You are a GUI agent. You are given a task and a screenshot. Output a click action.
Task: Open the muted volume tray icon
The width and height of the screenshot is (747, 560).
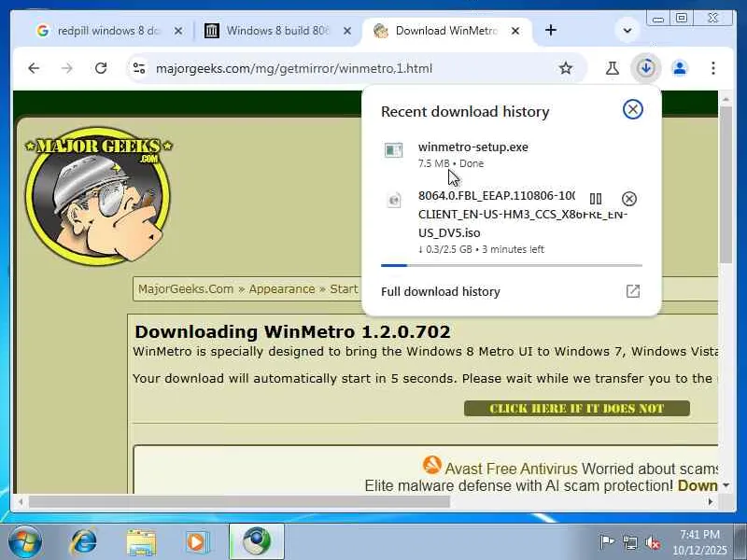click(653, 542)
